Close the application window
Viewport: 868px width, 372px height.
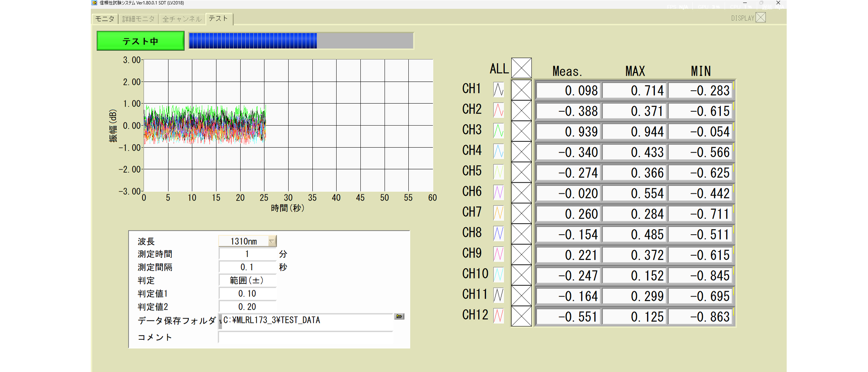click(x=778, y=3)
